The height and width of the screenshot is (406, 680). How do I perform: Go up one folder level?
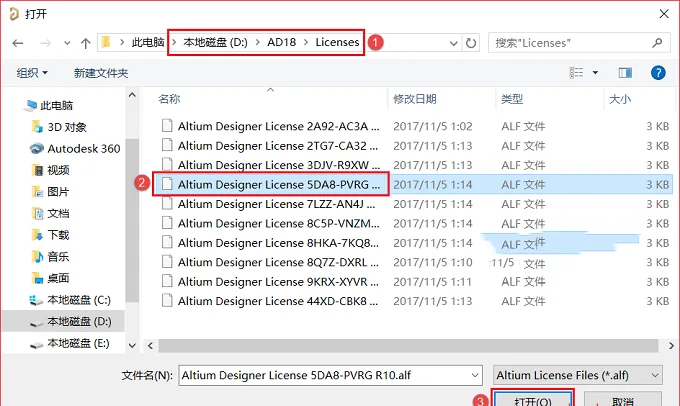[85, 43]
